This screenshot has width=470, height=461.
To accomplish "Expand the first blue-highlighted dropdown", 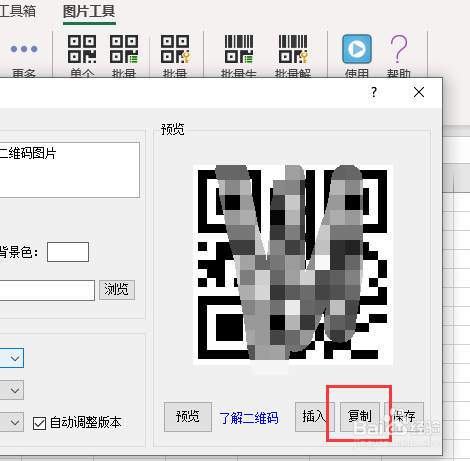I will 12,358.
